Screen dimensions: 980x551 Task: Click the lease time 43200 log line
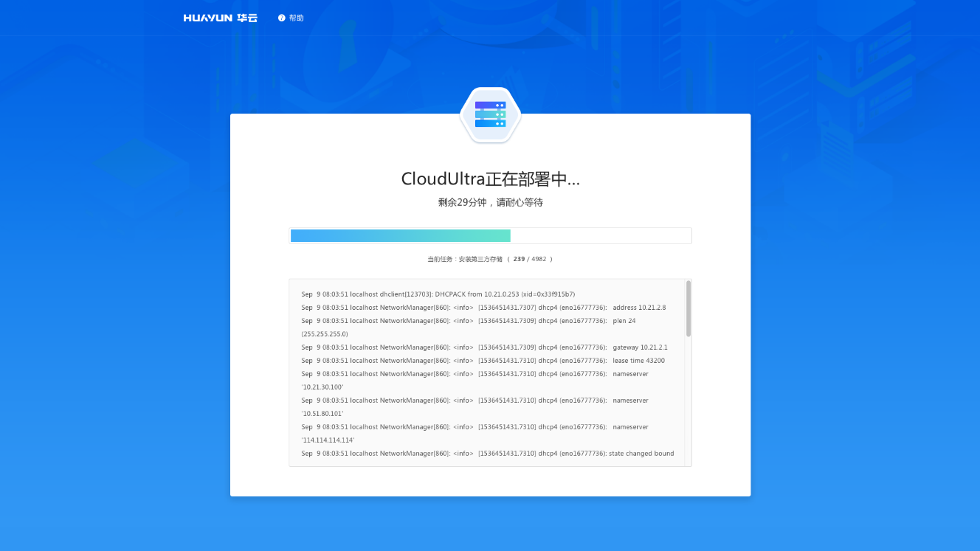tap(483, 361)
